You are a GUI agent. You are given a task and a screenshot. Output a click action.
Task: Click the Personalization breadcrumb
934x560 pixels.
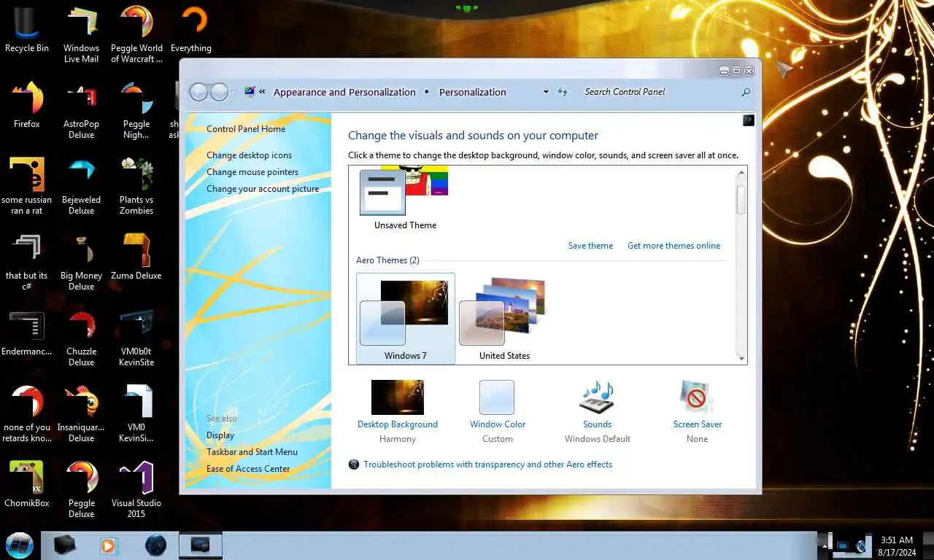472,92
